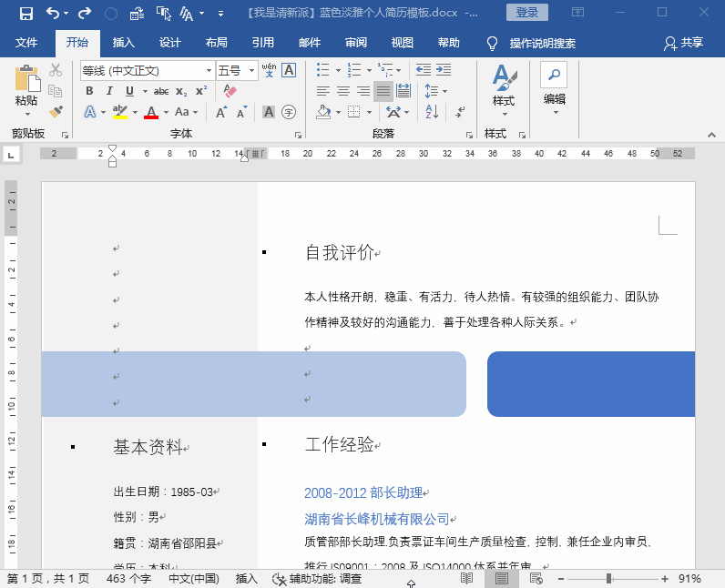This screenshot has width=725, height=588.
Task: Click the zoom slider handle in status bar
Action: (609, 578)
